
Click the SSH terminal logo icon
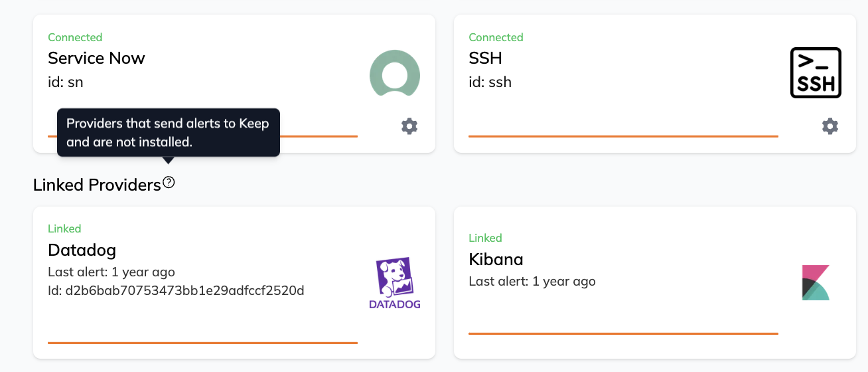[x=816, y=72]
